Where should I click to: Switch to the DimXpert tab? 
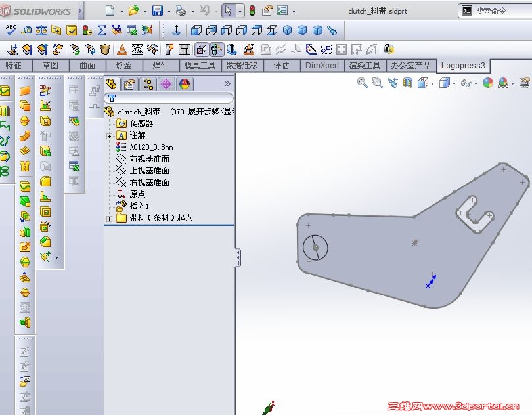tap(322, 66)
